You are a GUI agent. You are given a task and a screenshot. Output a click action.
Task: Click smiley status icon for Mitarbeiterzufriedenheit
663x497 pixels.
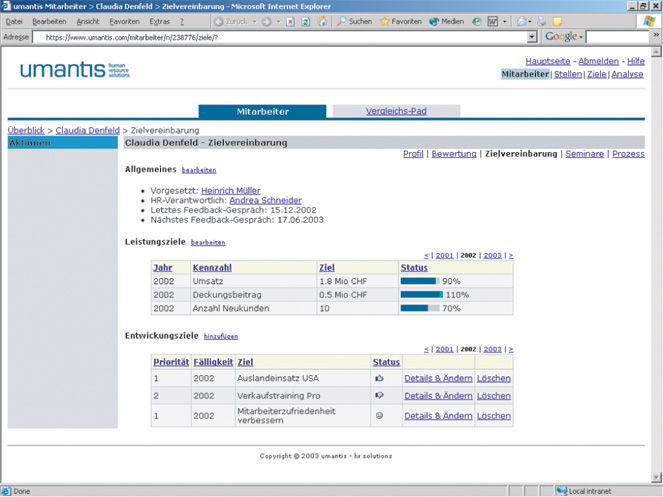[379, 415]
